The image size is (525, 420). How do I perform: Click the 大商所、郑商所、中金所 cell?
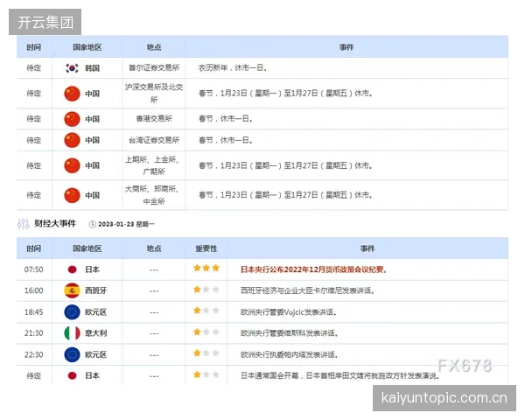(x=152, y=195)
